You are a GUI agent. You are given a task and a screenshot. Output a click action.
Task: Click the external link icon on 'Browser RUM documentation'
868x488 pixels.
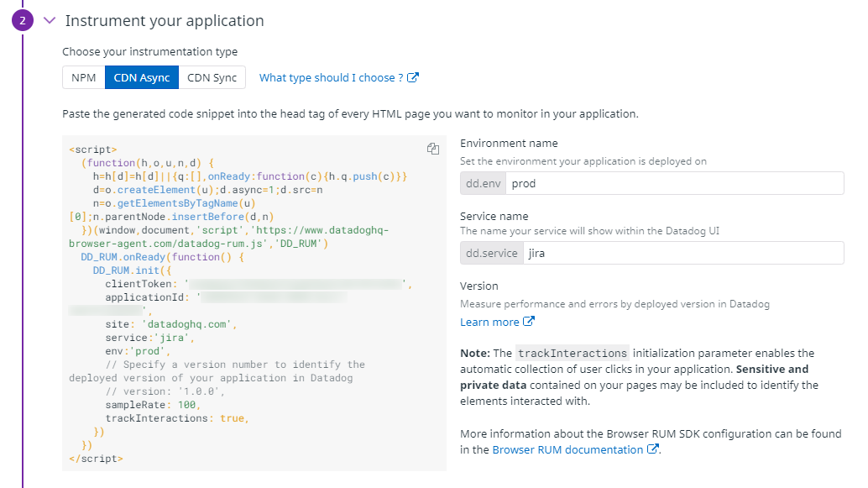point(652,449)
